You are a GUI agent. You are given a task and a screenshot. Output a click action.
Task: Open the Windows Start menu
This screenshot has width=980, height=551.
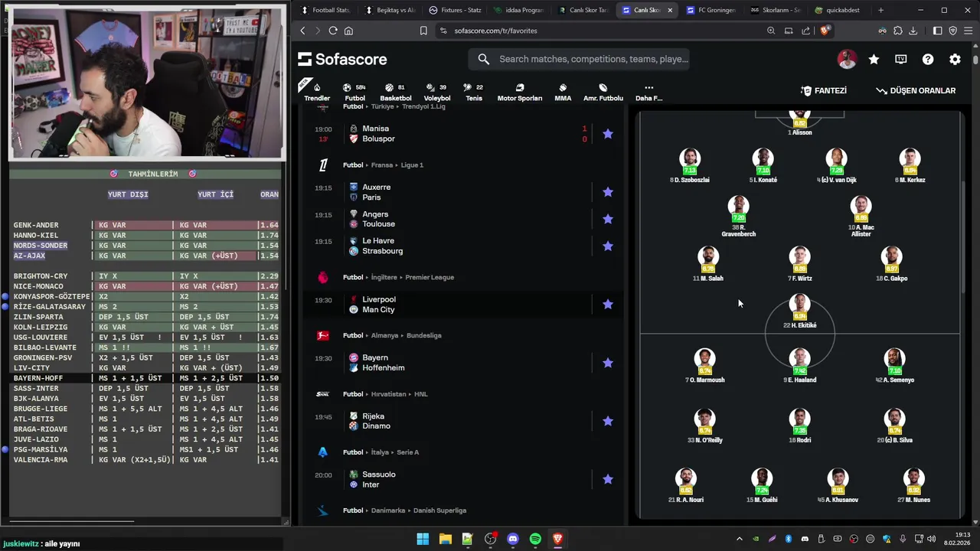[x=423, y=539]
